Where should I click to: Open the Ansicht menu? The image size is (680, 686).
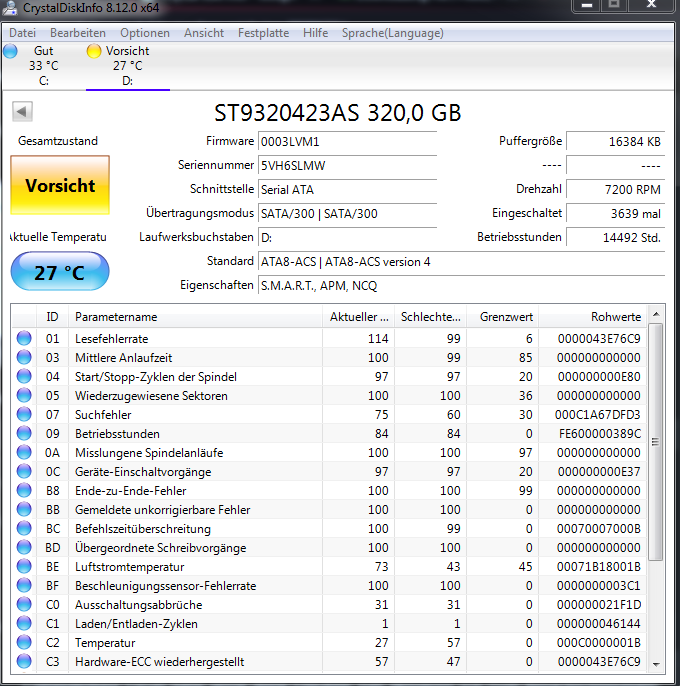pos(204,33)
